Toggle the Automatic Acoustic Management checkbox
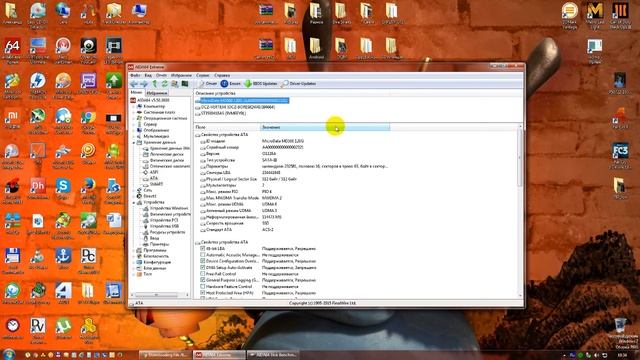 [202, 255]
